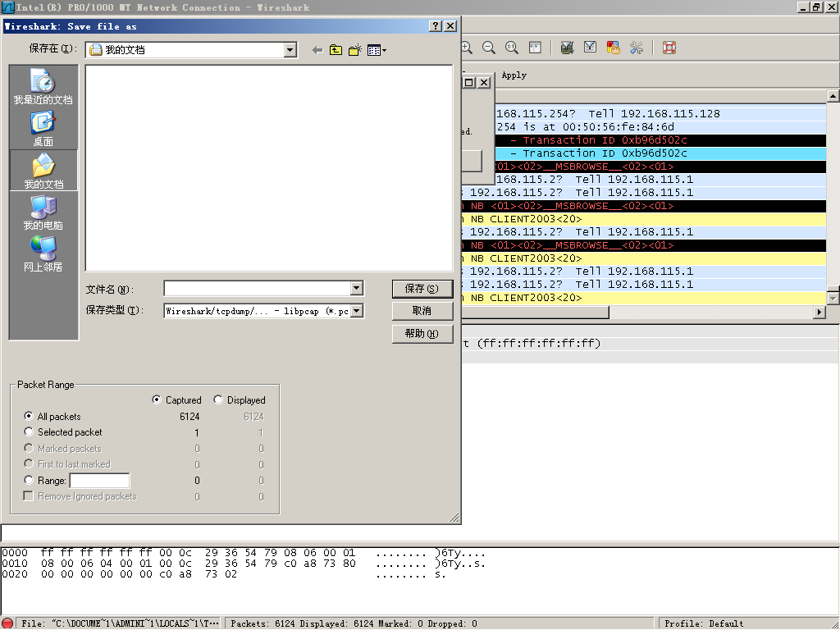Image resolution: width=840 pixels, height=630 pixels.
Task: Expand the 保存在 location dropdown
Action: [290, 50]
